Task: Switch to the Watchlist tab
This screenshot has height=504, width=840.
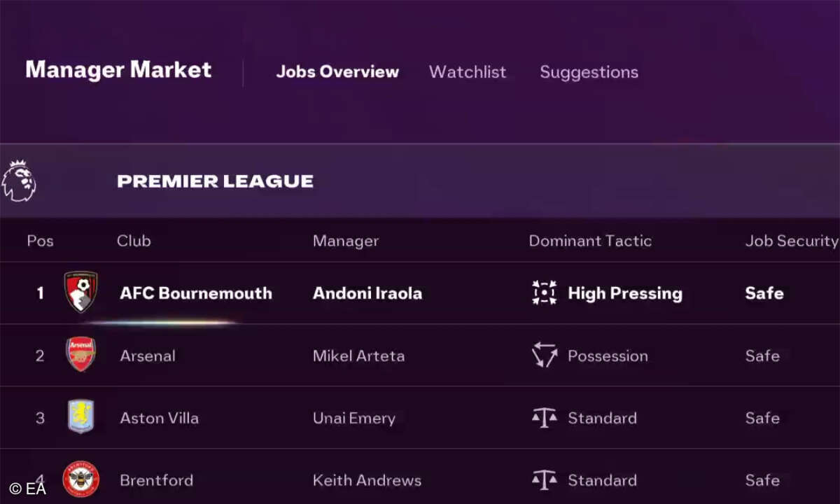Action: coord(467,72)
